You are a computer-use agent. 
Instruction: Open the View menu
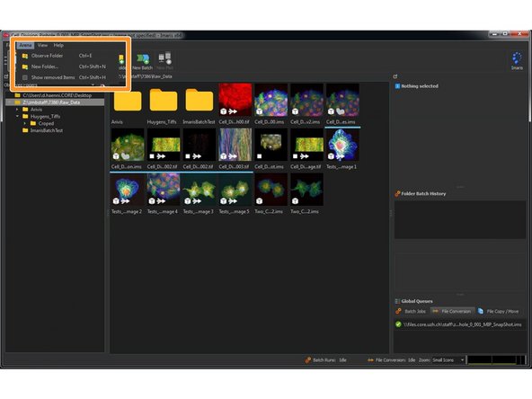pyautogui.click(x=42, y=45)
